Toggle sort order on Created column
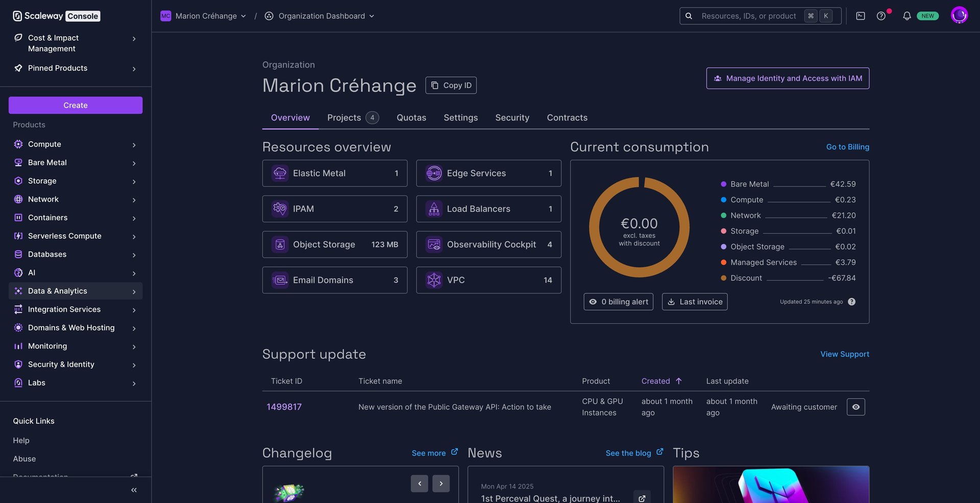Screen dimensions: 980x503 coord(661,381)
